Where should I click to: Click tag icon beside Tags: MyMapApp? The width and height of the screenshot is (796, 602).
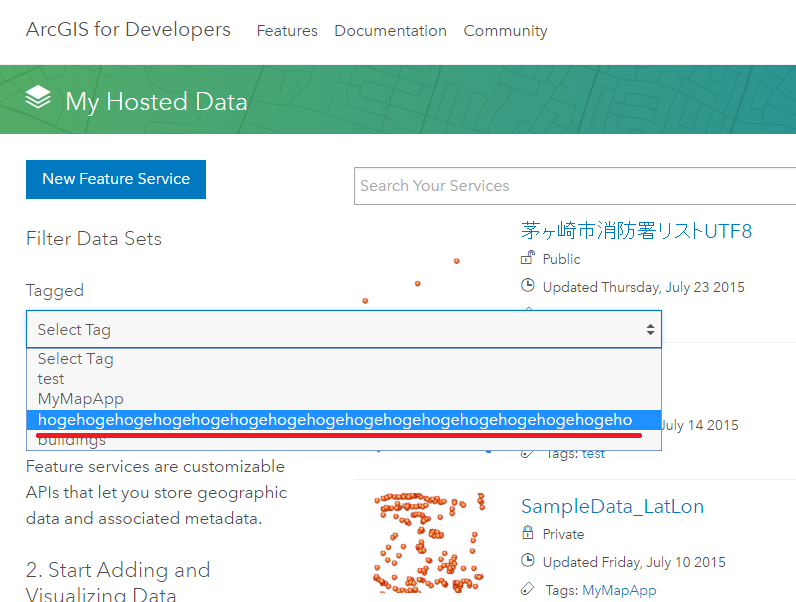528,589
